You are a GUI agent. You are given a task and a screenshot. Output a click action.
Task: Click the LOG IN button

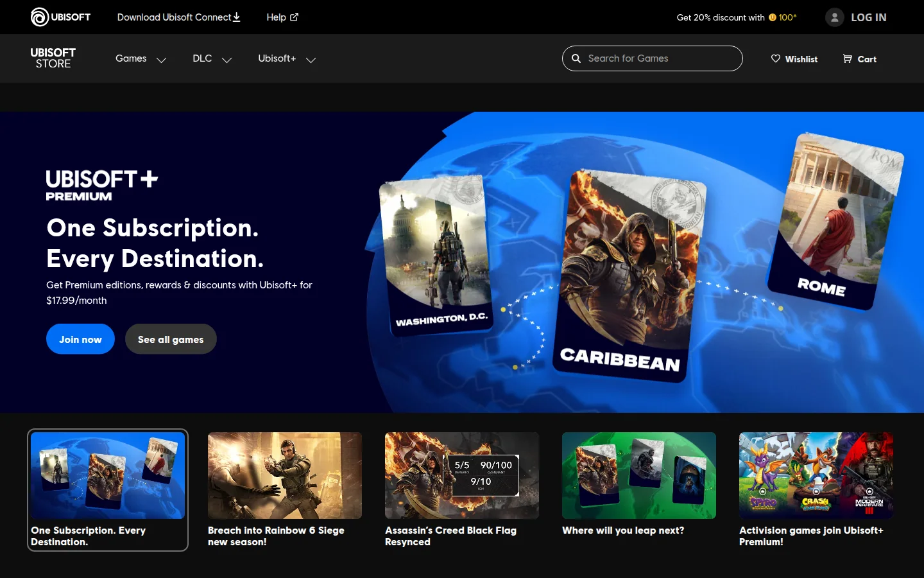pos(856,17)
